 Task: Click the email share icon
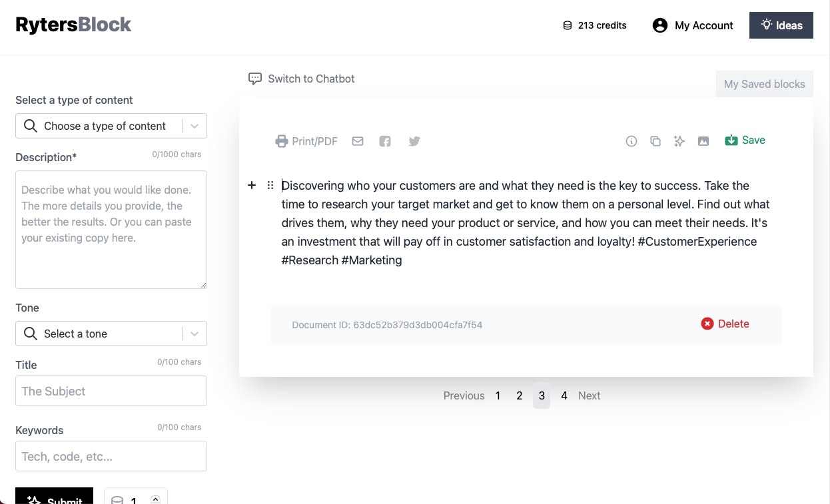358,141
